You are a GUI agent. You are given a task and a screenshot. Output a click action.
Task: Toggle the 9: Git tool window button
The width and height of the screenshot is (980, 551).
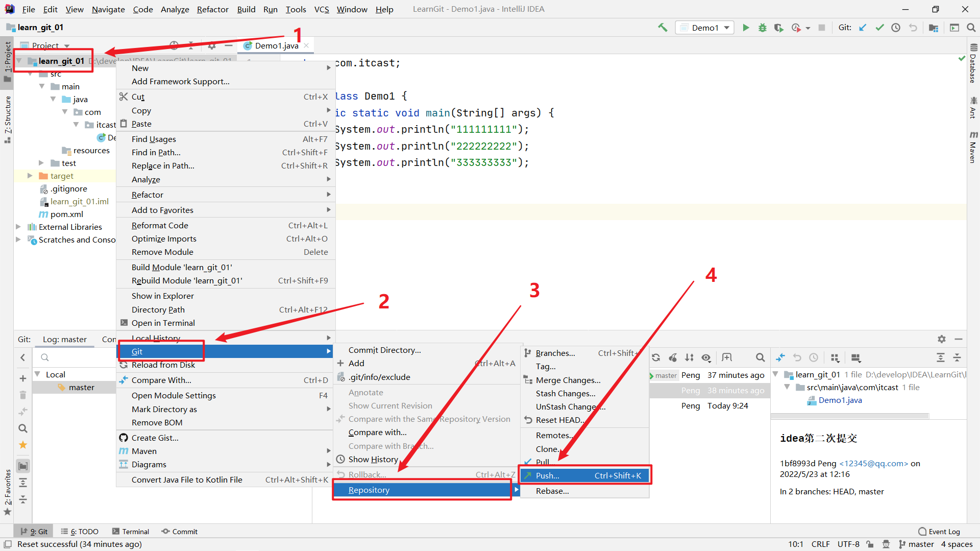34,532
